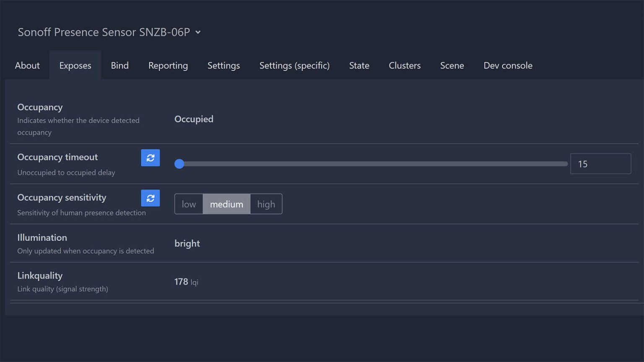
Task: Open the Clusters tab
Action: pyautogui.click(x=404, y=65)
